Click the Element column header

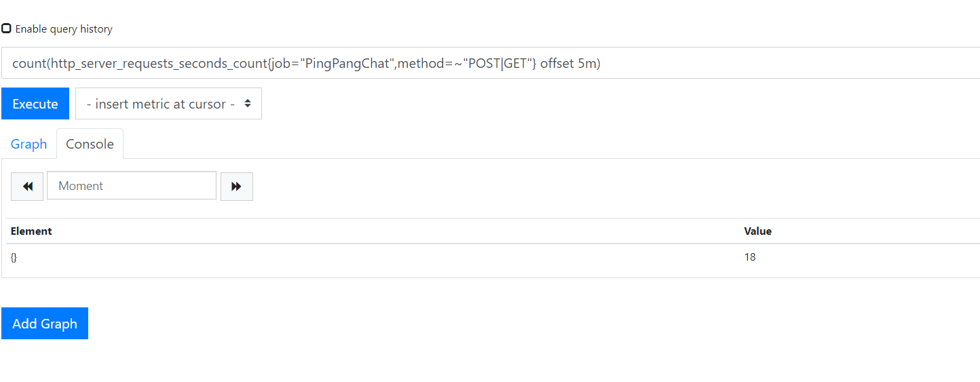[x=31, y=231]
